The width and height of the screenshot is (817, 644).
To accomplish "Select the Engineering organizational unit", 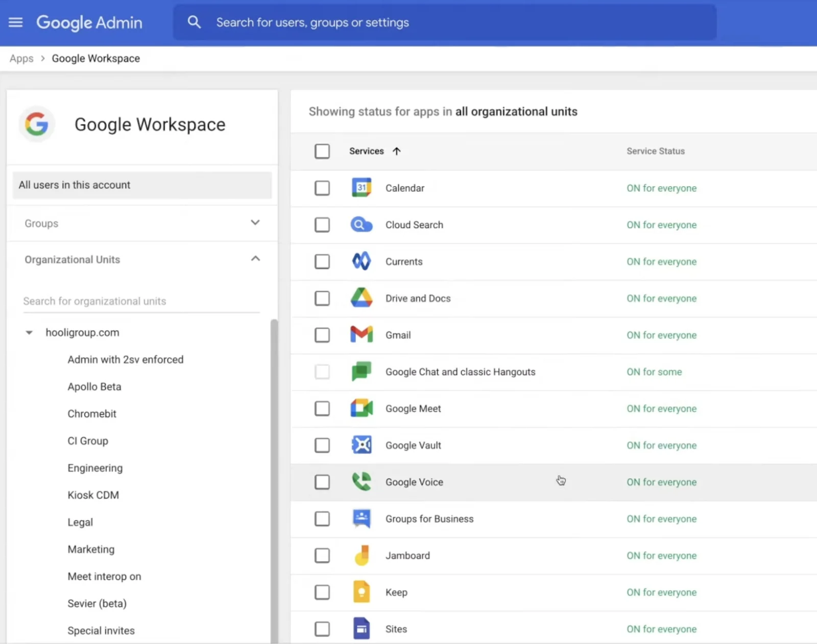I will 95,468.
